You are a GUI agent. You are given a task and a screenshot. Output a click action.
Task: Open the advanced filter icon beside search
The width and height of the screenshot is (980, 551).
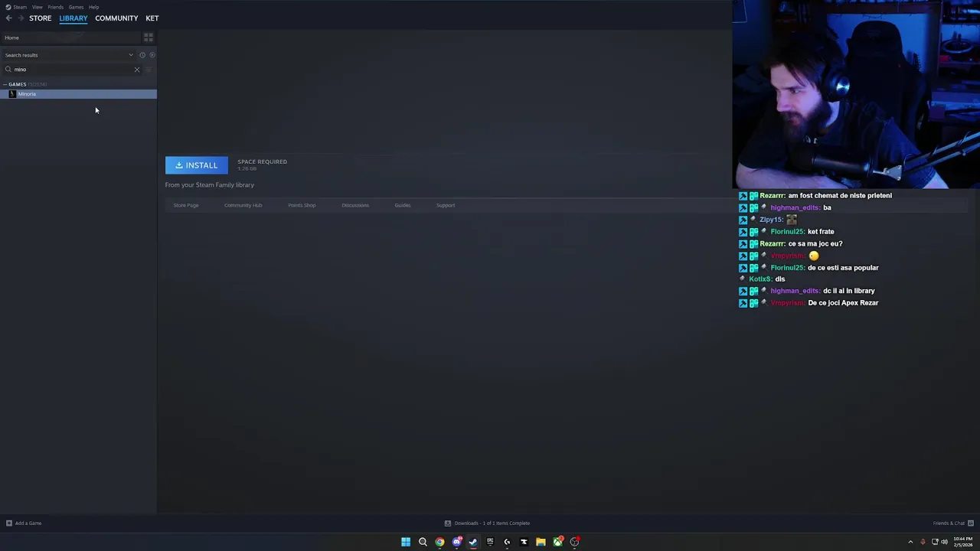[149, 70]
